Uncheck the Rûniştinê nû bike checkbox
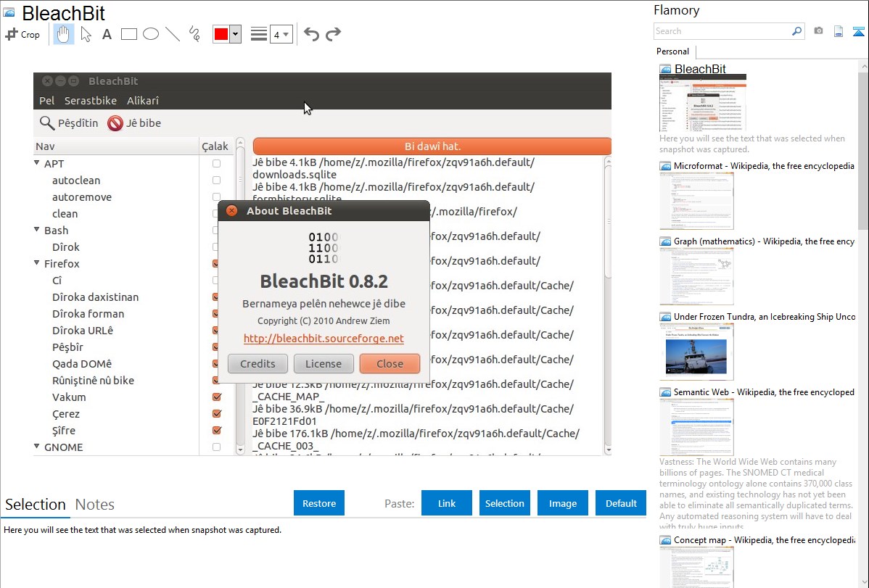Screen dimensions: 869x588 215,380
